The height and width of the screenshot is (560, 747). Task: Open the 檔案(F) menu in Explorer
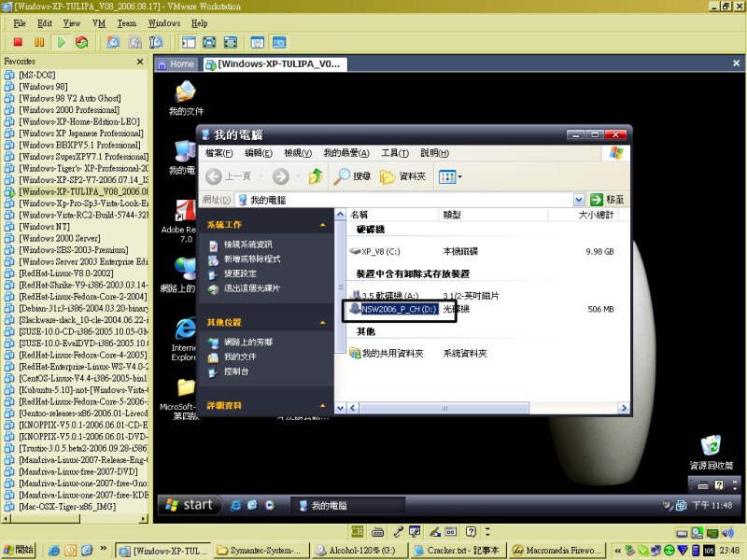click(218, 153)
